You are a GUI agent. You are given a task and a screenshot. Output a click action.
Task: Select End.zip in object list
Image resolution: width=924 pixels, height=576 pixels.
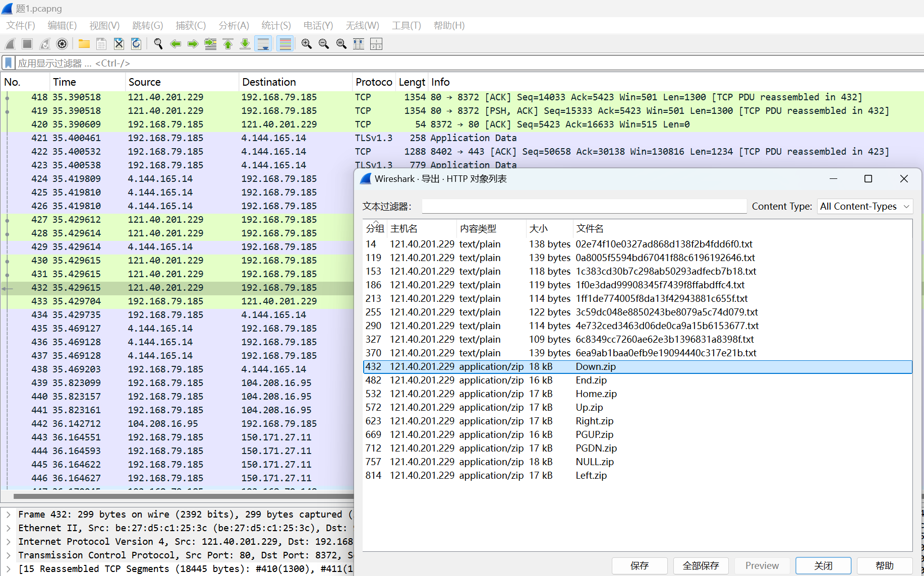tap(638, 380)
